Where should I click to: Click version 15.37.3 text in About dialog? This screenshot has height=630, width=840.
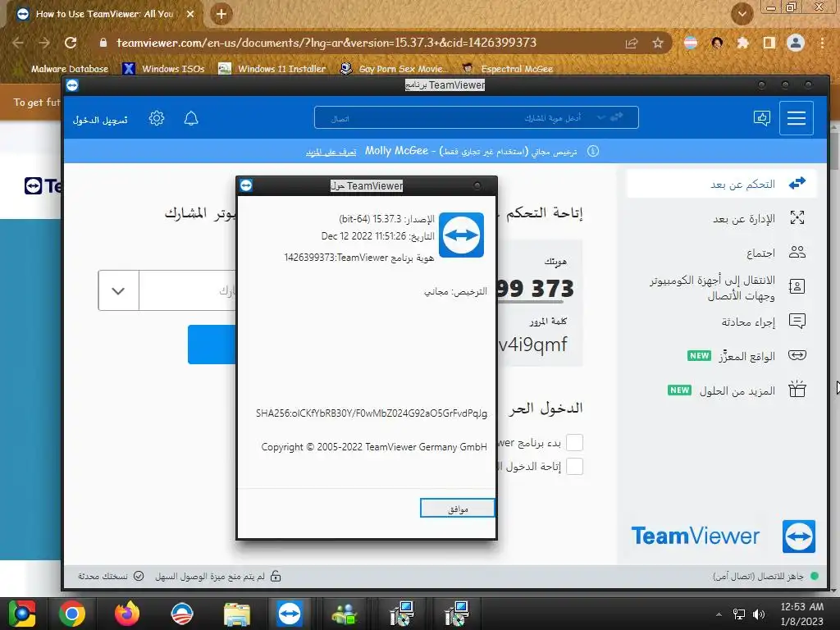pos(386,219)
